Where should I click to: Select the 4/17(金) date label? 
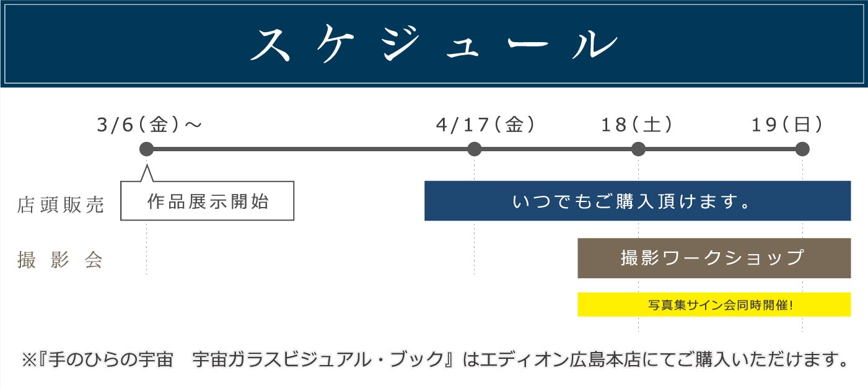(x=485, y=125)
